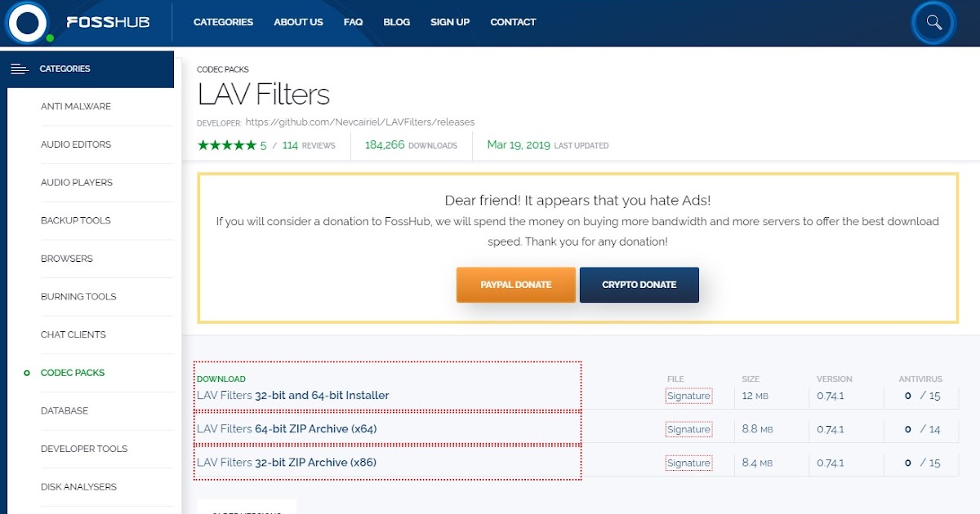Open the Database category
Image resolution: width=980 pixels, height=514 pixels.
tap(65, 410)
